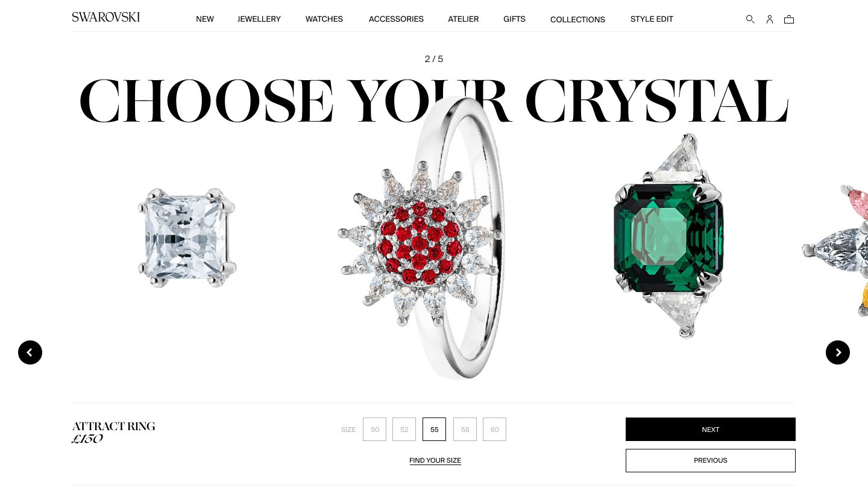Open the shopping bag icon
Screen dimensions: 868x488
click(x=789, y=19)
